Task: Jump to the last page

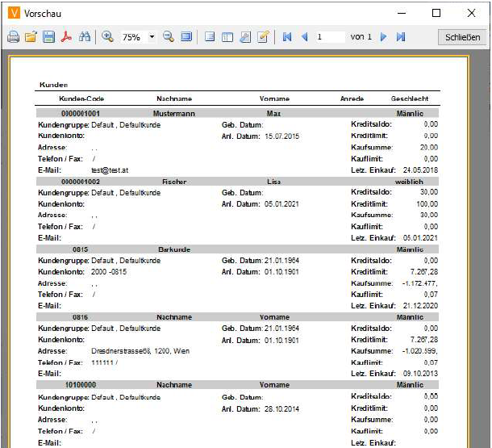Action: pyautogui.click(x=401, y=37)
